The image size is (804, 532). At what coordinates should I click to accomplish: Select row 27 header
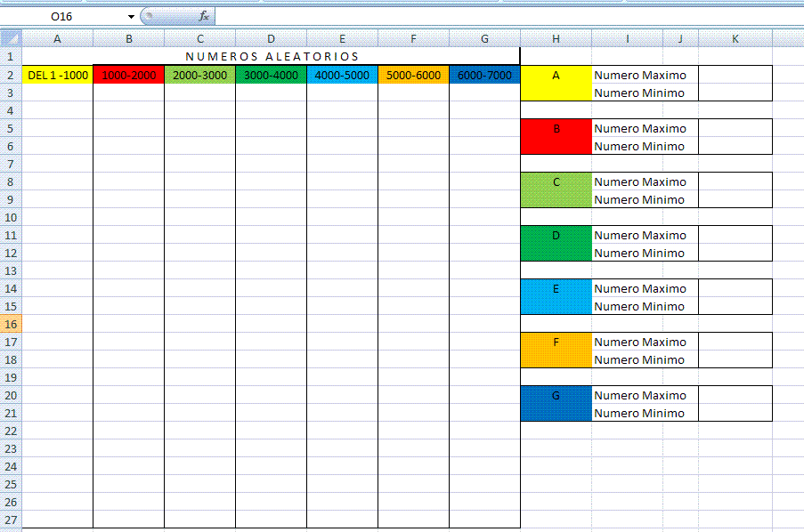pyautogui.click(x=11, y=520)
